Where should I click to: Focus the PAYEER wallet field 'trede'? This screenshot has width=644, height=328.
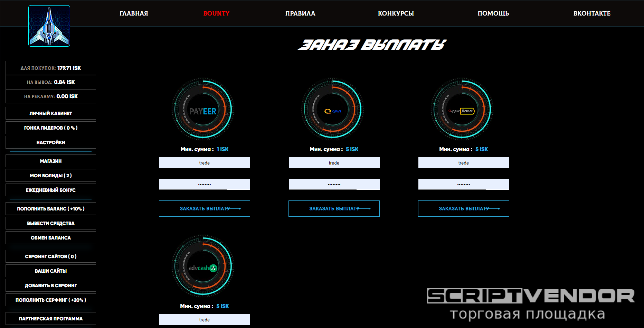tap(205, 163)
